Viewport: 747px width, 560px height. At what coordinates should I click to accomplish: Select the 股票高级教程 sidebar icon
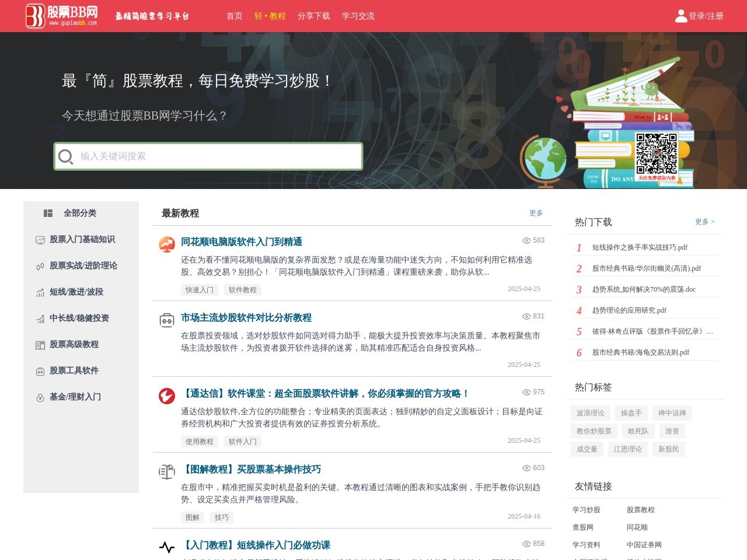40,344
